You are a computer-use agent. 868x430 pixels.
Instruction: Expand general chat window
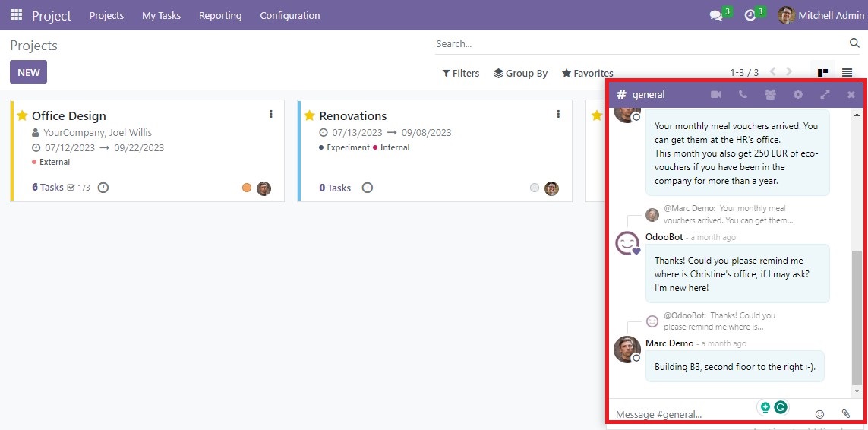pyautogui.click(x=825, y=95)
